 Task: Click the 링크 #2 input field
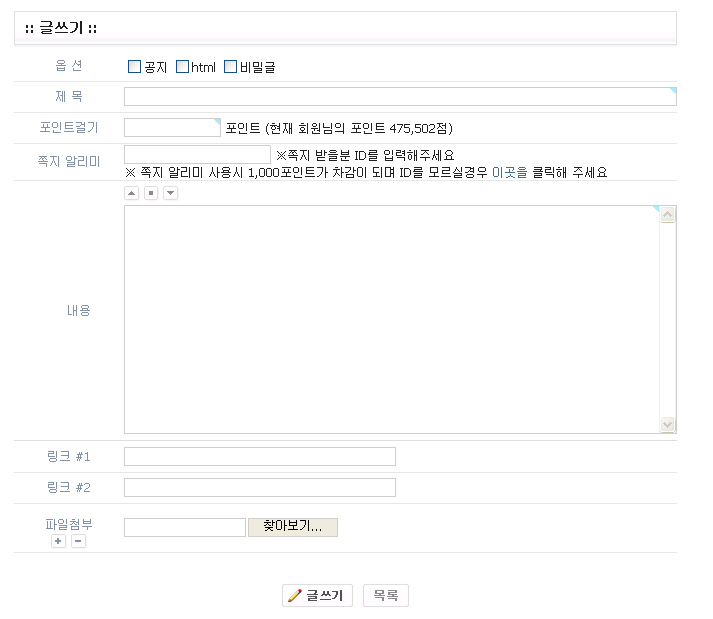[x=260, y=488]
